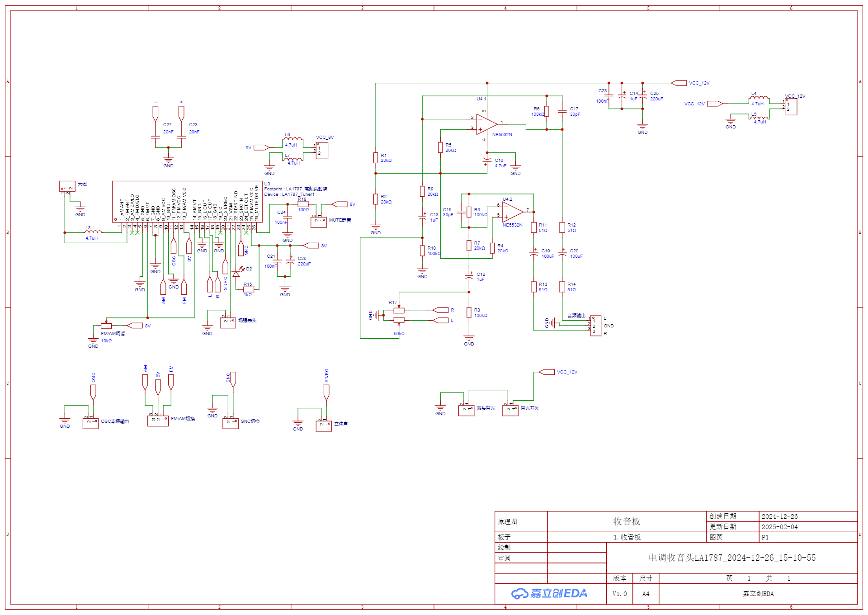Screen dimensions: 868x615
Task: Click the 嘉立创EDA logo in title block
Action: 549,593
